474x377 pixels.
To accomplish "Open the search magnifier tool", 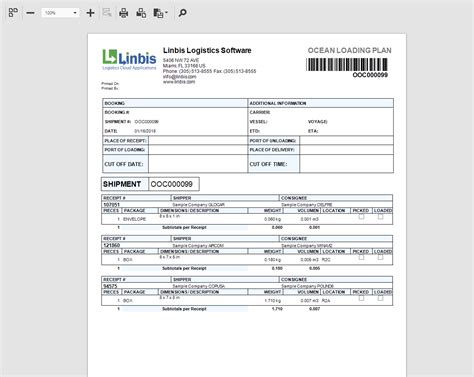I will (182, 13).
